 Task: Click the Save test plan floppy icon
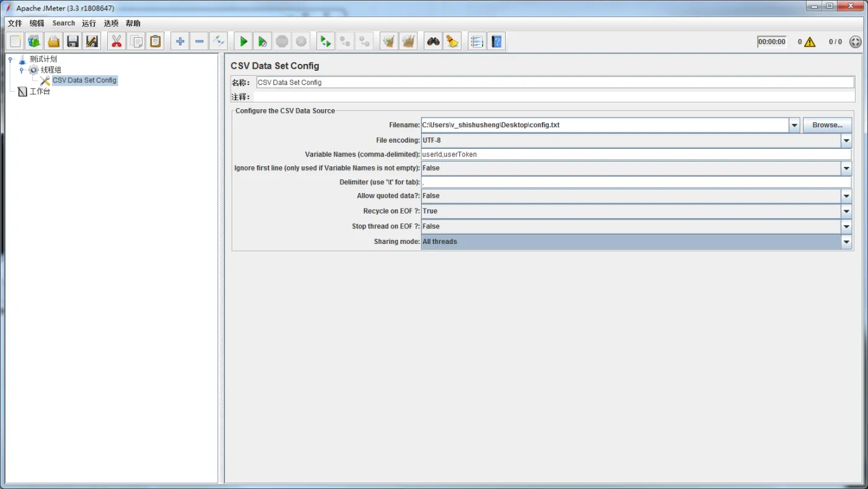tap(73, 42)
